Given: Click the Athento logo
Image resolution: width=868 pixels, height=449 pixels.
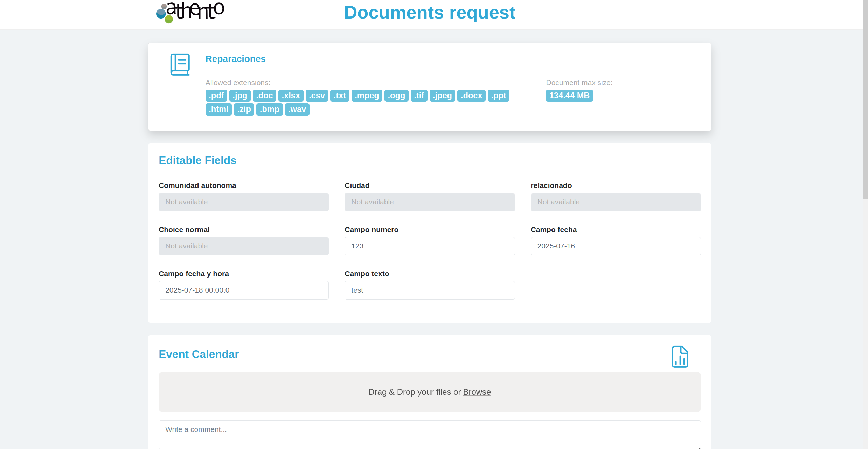Looking at the screenshot, I should click(190, 12).
